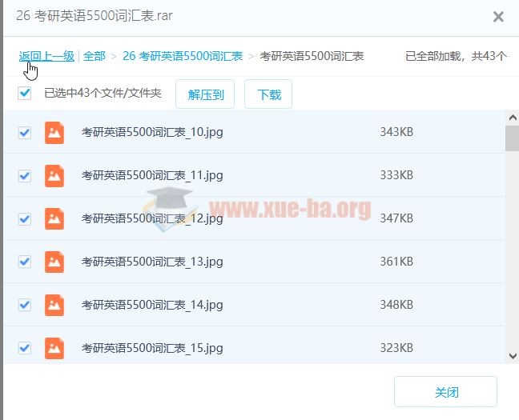The image size is (519, 420).
Task: Click the 解压到 button
Action: [x=205, y=94]
